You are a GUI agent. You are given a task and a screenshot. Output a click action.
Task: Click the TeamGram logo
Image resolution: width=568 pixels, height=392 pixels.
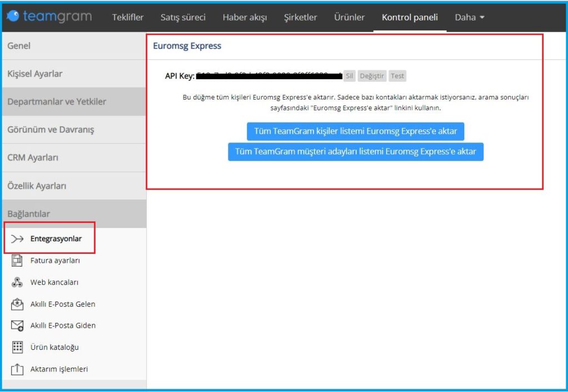click(x=49, y=16)
